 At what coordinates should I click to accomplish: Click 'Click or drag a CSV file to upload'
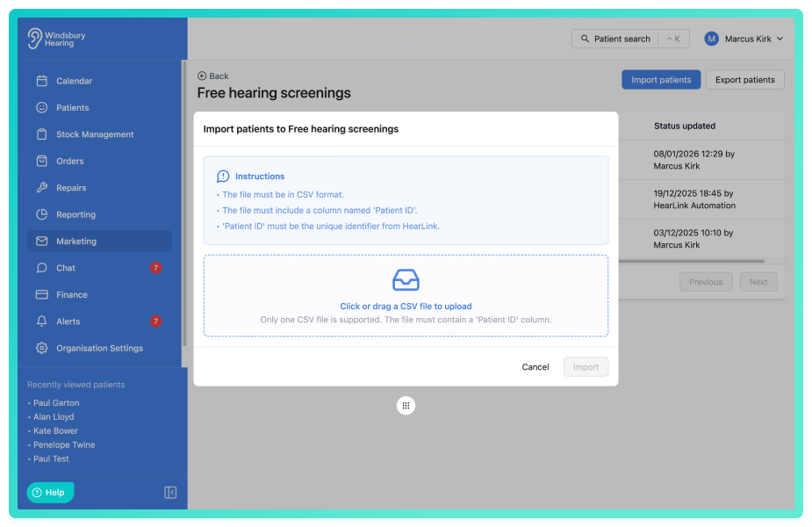(406, 307)
